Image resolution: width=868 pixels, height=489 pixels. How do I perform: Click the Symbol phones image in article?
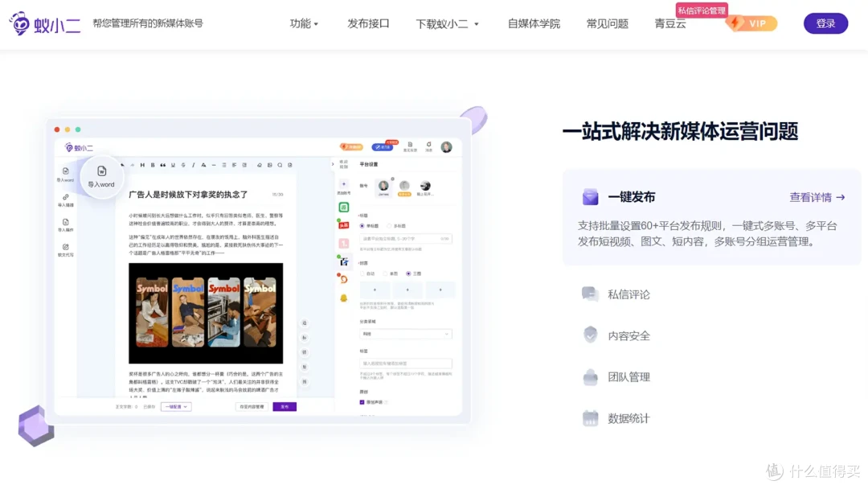[x=206, y=313]
